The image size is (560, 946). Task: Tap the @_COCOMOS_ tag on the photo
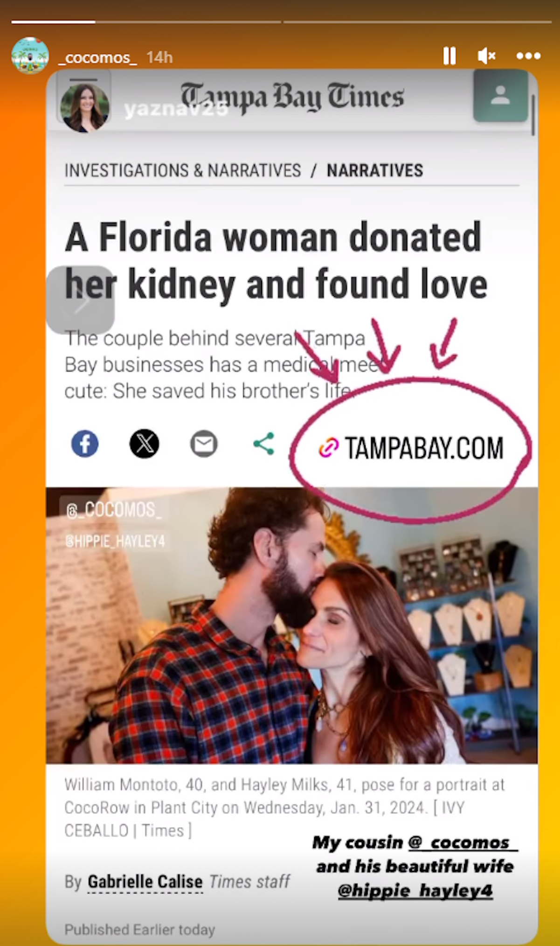(x=114, y=510)
